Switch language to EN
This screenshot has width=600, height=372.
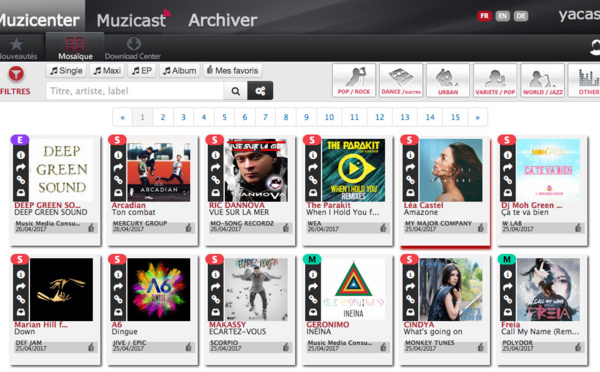coord(502,16)
